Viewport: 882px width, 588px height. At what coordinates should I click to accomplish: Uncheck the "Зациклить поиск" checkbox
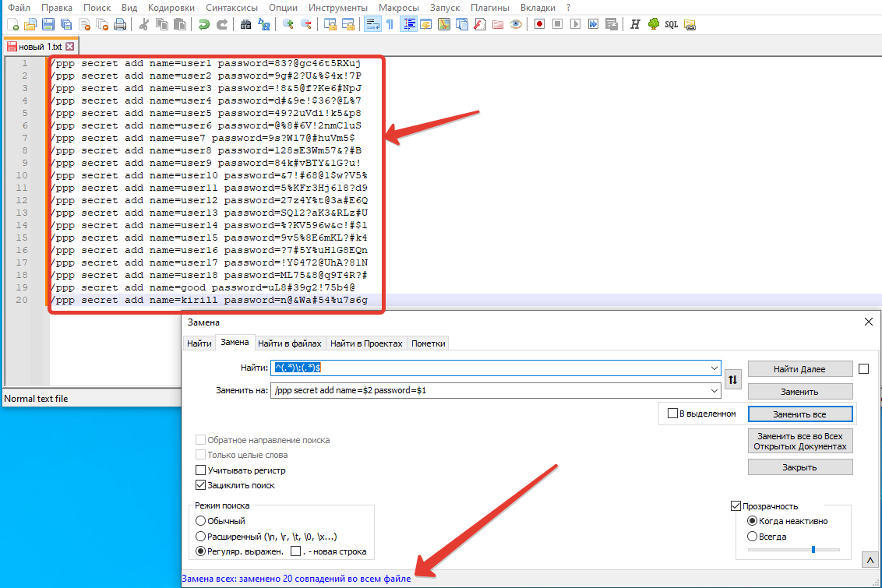click(201, 484)
